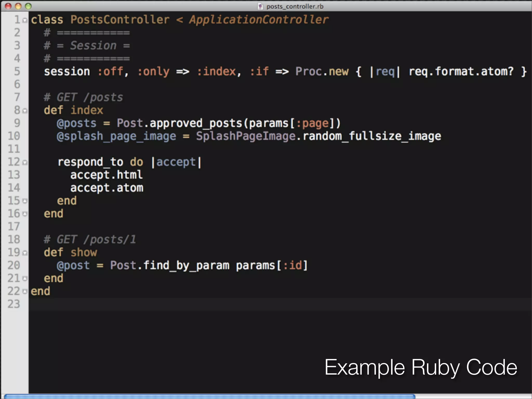Click the word session on line 5

click(x=67, y=71)
